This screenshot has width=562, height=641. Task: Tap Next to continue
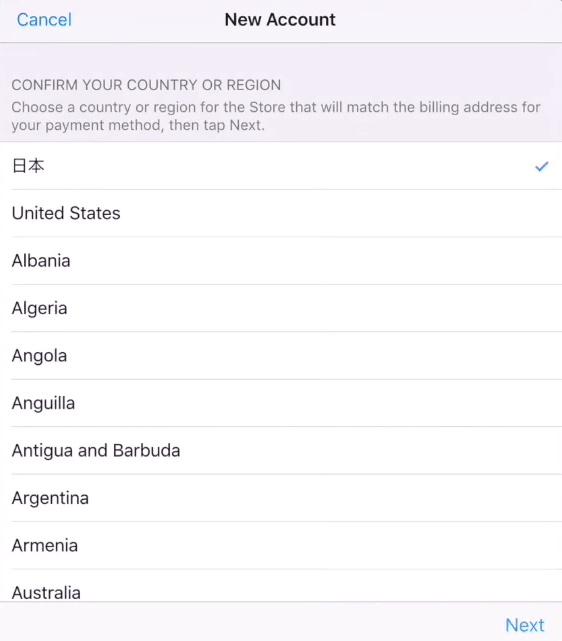(525, 625)
